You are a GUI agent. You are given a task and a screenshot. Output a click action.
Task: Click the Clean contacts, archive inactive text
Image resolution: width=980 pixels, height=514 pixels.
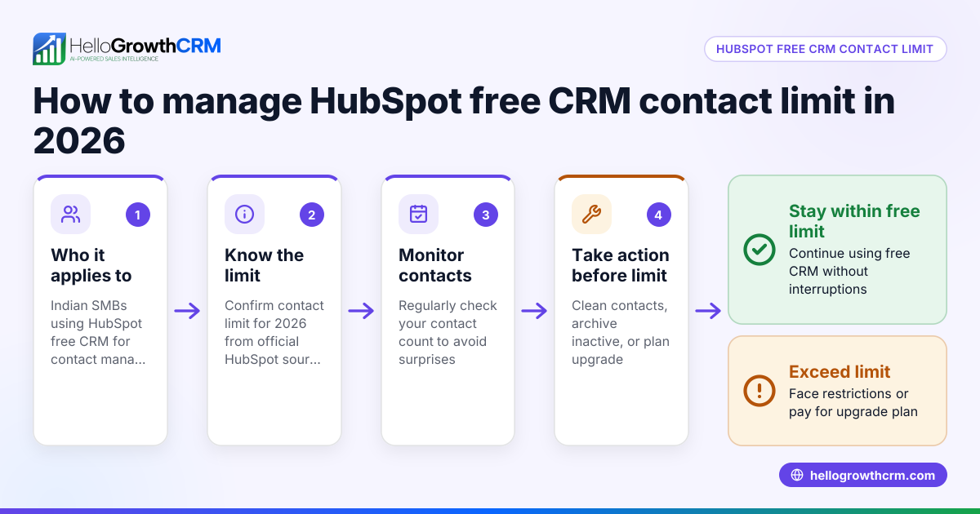point(621,332)
